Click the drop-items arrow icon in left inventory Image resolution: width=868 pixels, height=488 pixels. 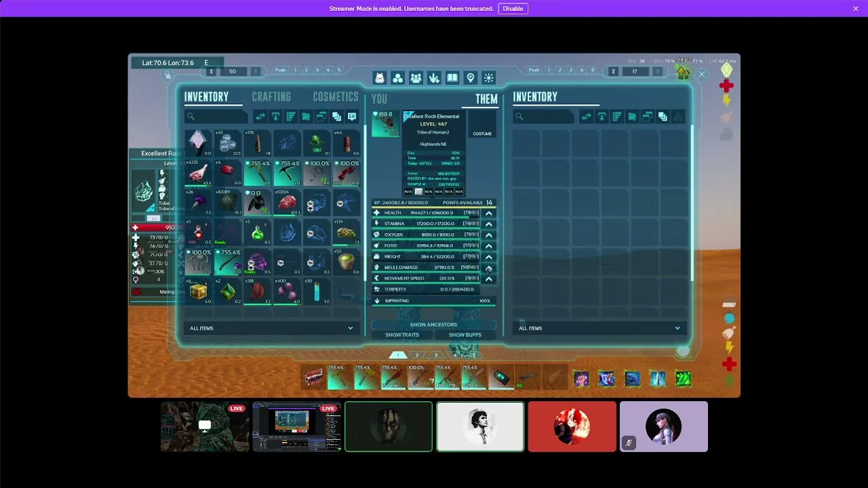tap(275, 117)
